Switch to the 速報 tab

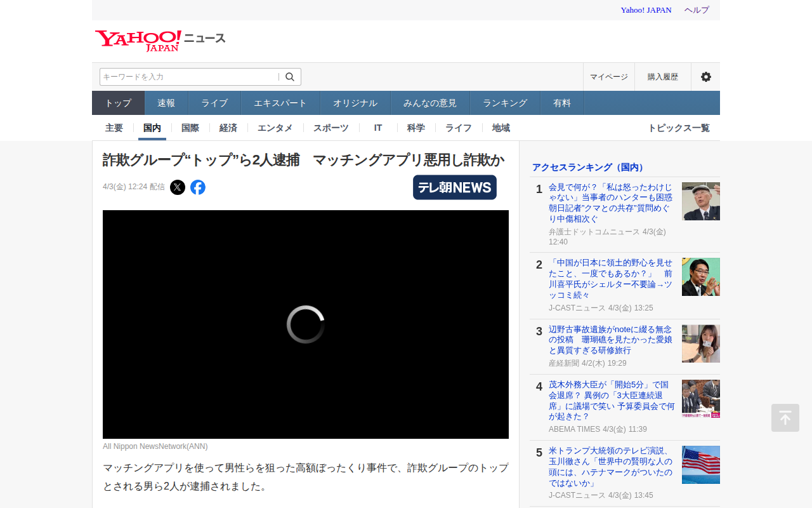pos(166,103)
